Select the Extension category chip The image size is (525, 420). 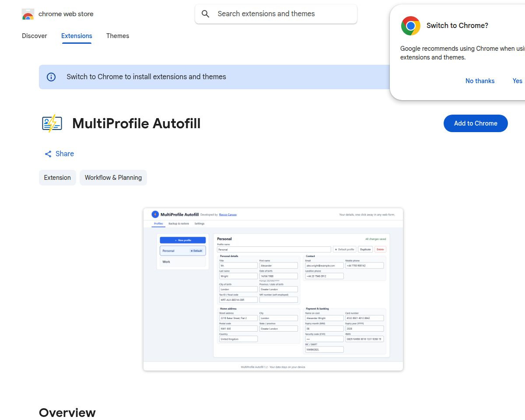tap(57, 178)
